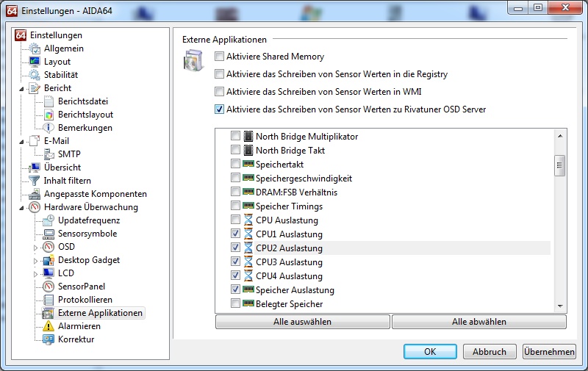
Task: Enable writing sensor values to Registry
Action: pos(219,73)
